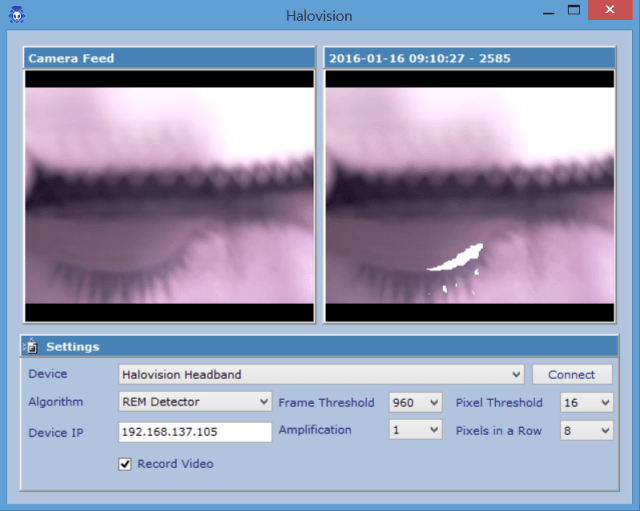
Task: Click into the Device IP address field
Action: pyautogui.click(x=194, y=431)
